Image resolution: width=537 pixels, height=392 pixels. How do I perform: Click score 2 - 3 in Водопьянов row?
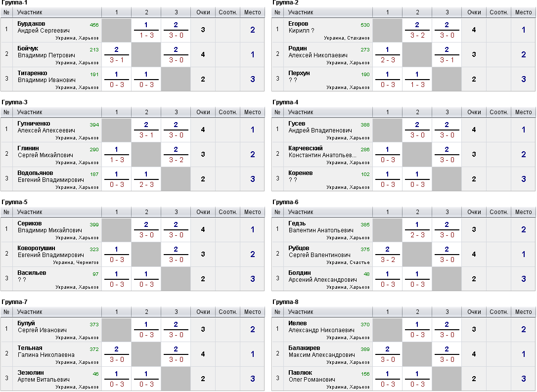(x=146, y=184)
